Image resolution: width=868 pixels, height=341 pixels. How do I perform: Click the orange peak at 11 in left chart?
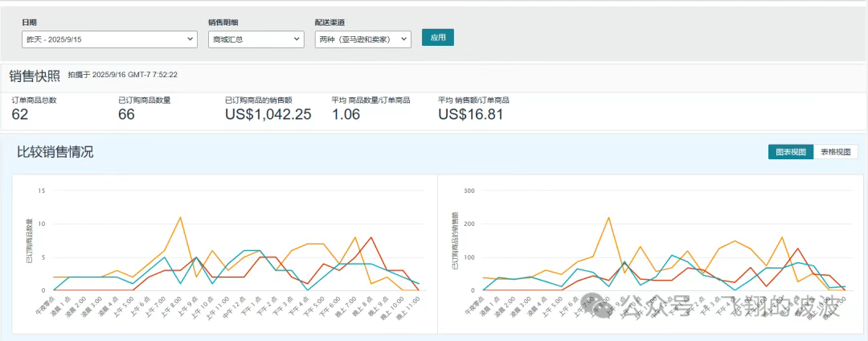point(180,217)
